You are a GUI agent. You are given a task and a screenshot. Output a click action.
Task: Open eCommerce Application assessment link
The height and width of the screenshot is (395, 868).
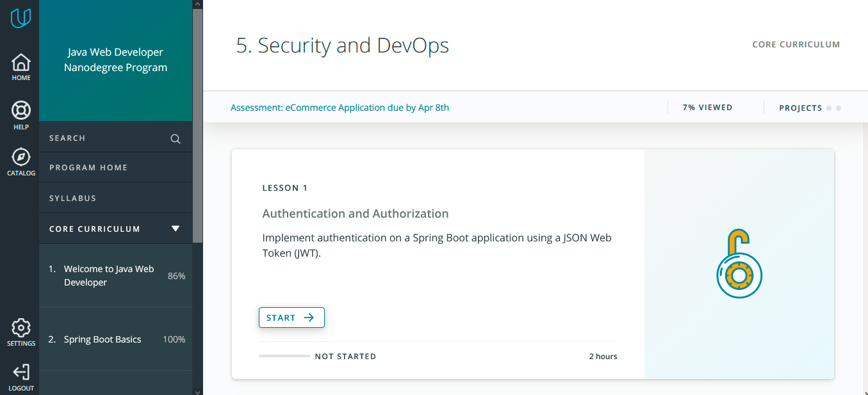click(340, 108)
